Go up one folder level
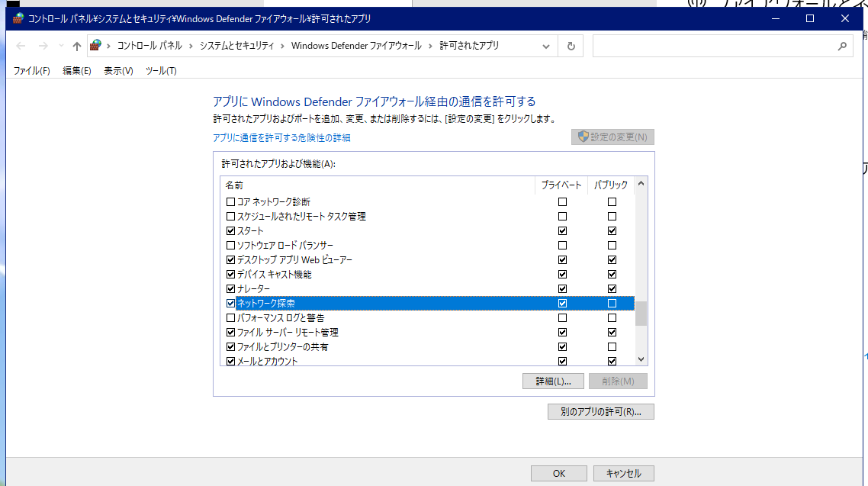The height and width of the screenshot is (486, 868). [76, 46]
